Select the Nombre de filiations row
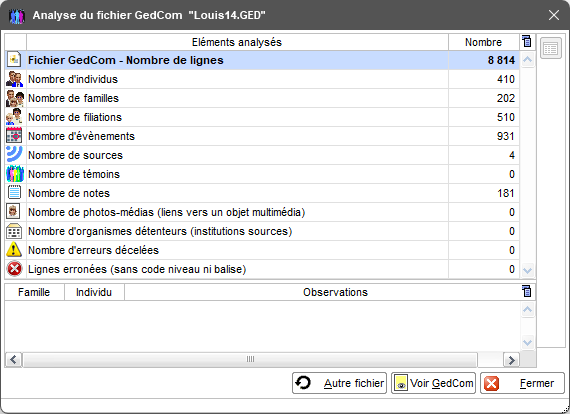This screenshot has height=414, width=570. click(262, 117)
